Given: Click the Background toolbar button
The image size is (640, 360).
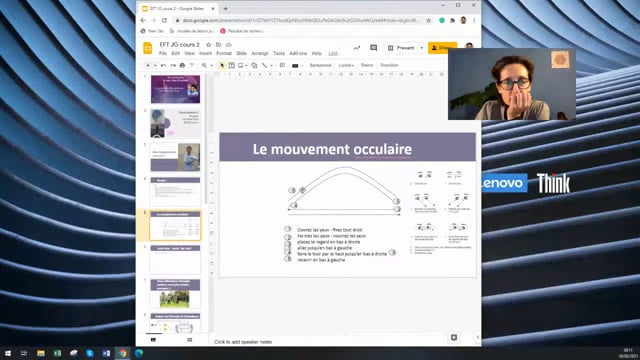Looking at the screenshot, I should 320,65.
